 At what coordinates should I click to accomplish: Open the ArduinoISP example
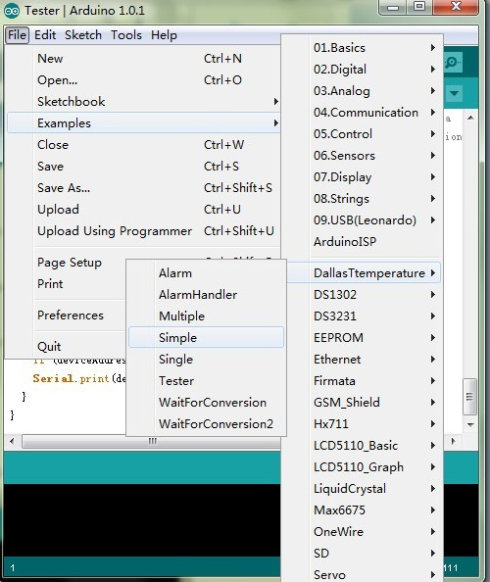point(362,241)
